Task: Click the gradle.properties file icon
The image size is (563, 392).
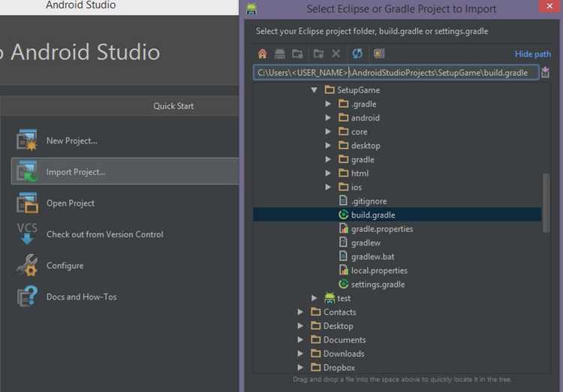Action: pos(344,228)
